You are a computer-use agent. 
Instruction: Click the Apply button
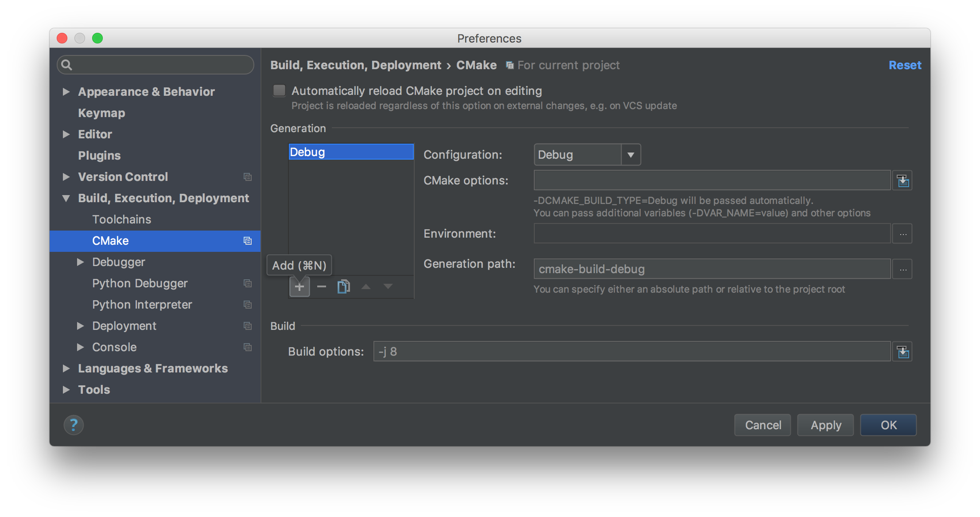(x=825, y=425)
